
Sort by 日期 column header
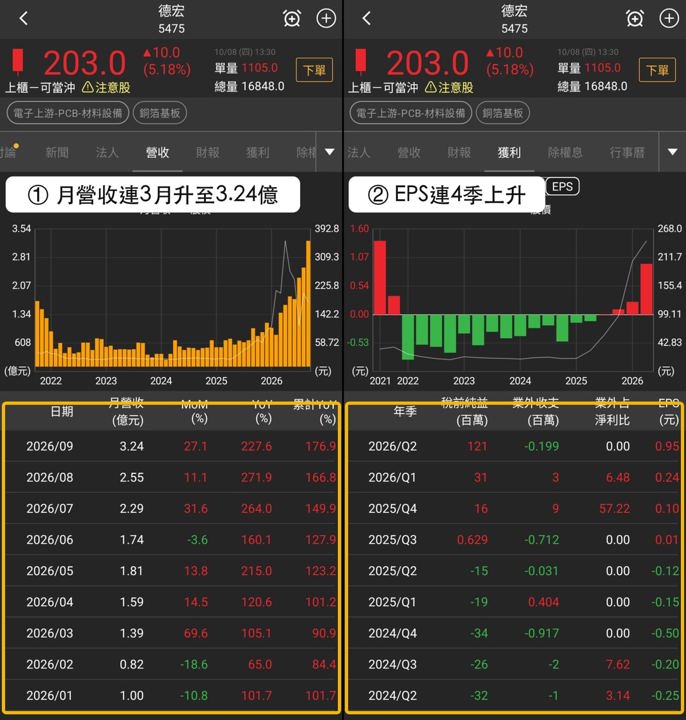(62, 411)
